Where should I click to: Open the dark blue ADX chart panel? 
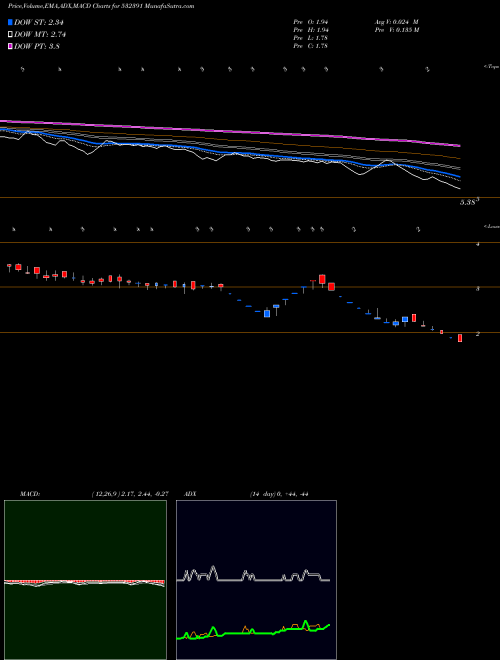(256, 580)
